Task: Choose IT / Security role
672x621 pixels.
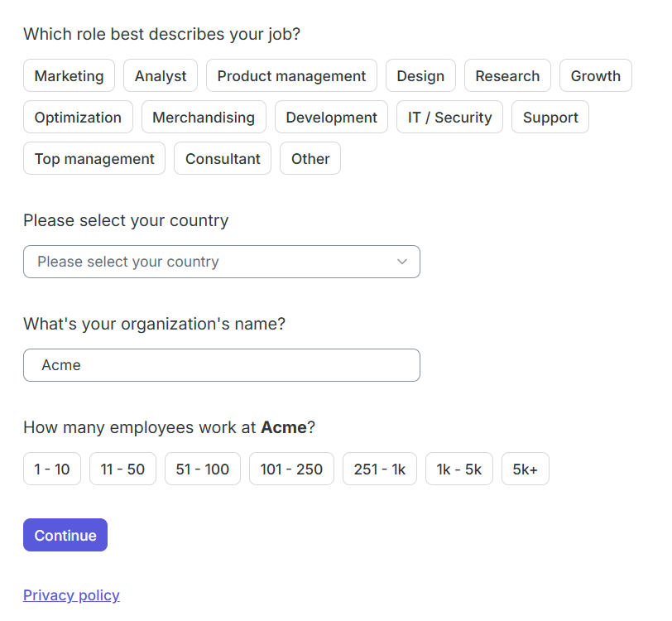Action: click(x=449, y=117)
